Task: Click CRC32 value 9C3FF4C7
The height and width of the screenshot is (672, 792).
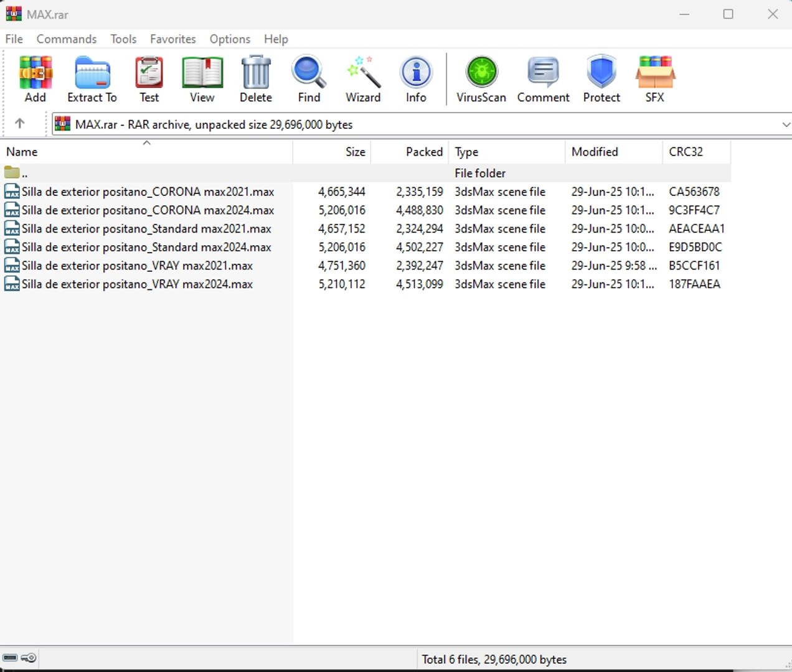Action: [694, 210]
